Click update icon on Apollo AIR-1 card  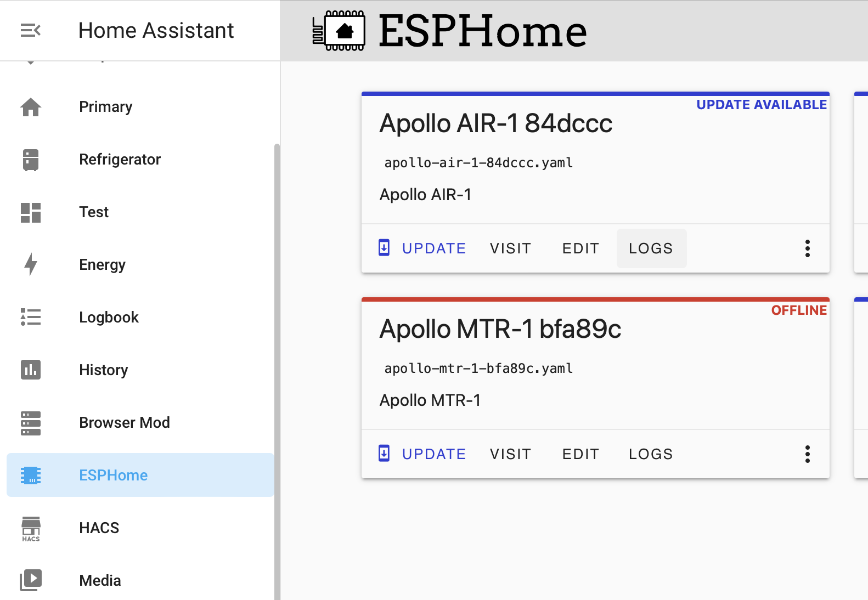click(x=384, y=248)
